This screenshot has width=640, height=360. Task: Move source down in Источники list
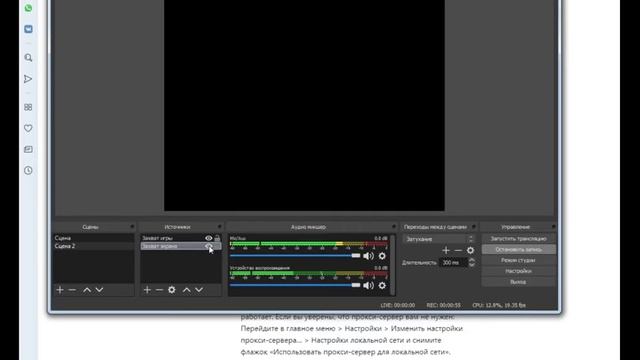(199, 289)
